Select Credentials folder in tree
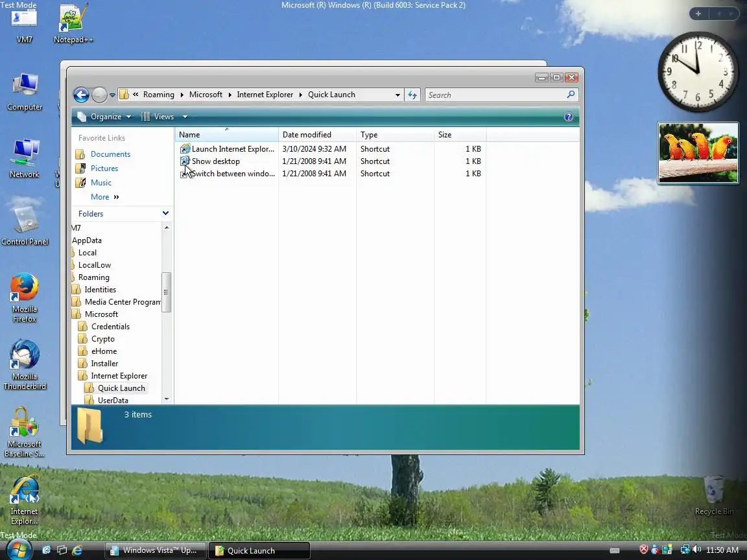This screenshot has width=747, height=560. pos(110,327)
